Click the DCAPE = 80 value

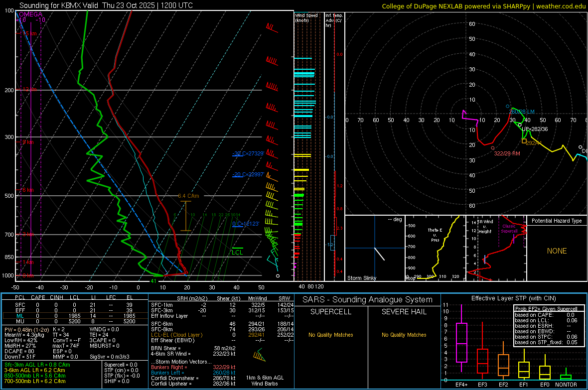click(x=19, y=351)
